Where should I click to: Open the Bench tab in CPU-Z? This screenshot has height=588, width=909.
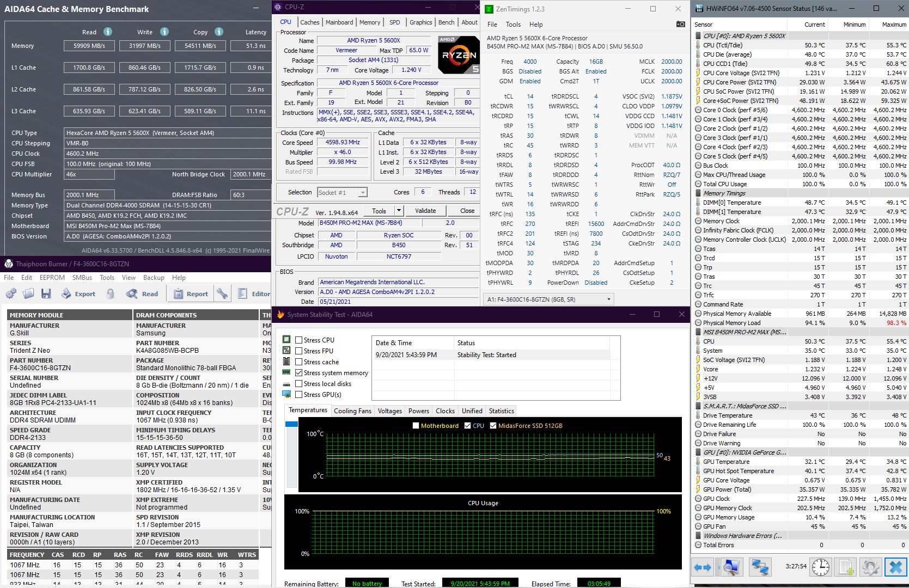(x=446, y=22)
